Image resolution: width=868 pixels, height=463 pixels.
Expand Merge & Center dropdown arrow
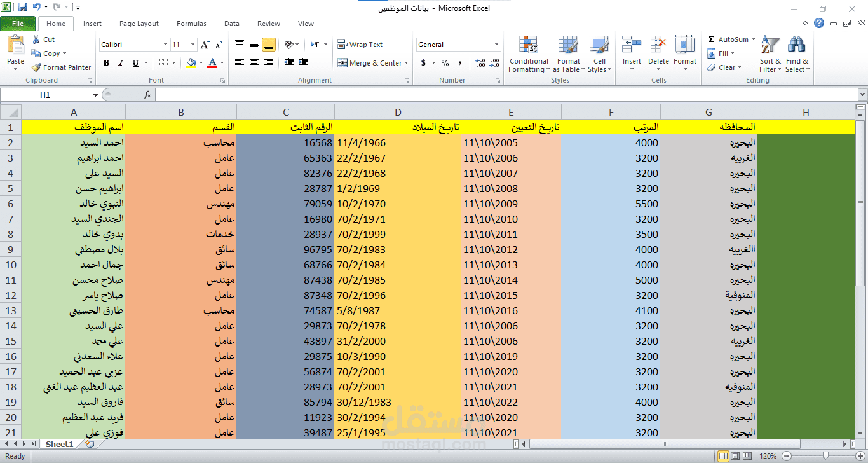point(407,63)
